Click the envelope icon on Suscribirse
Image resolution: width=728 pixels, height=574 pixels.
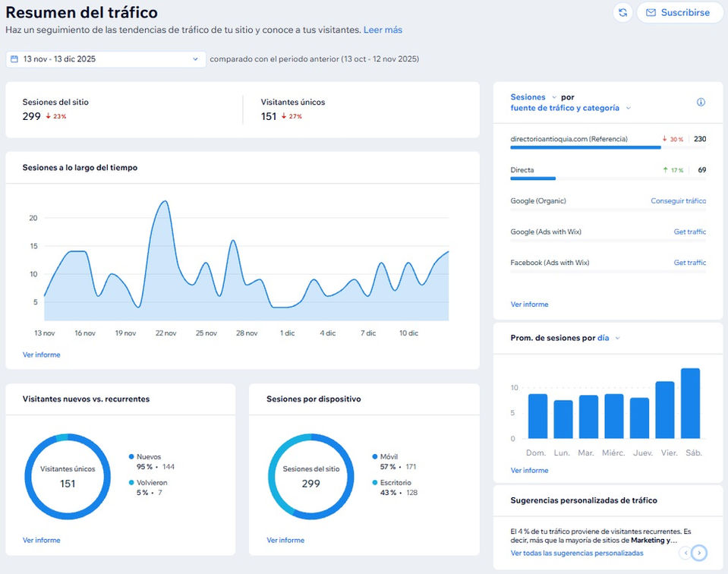coord(651,13)
